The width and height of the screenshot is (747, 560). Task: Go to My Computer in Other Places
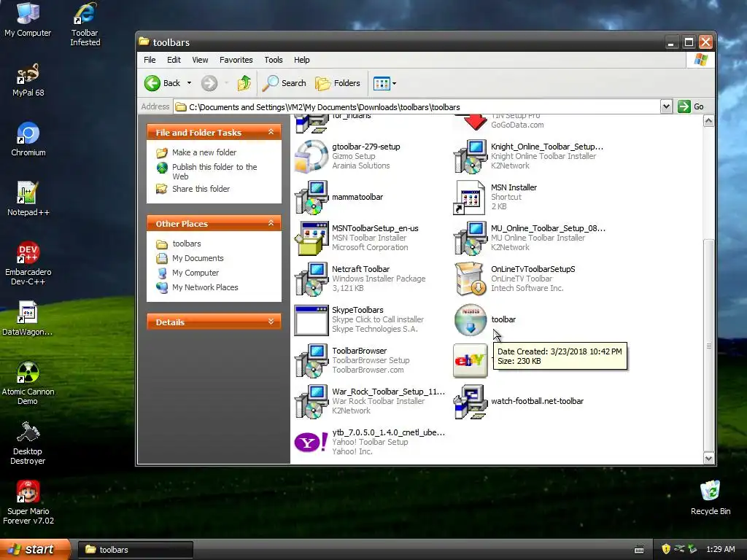click(x=196, y=273)
